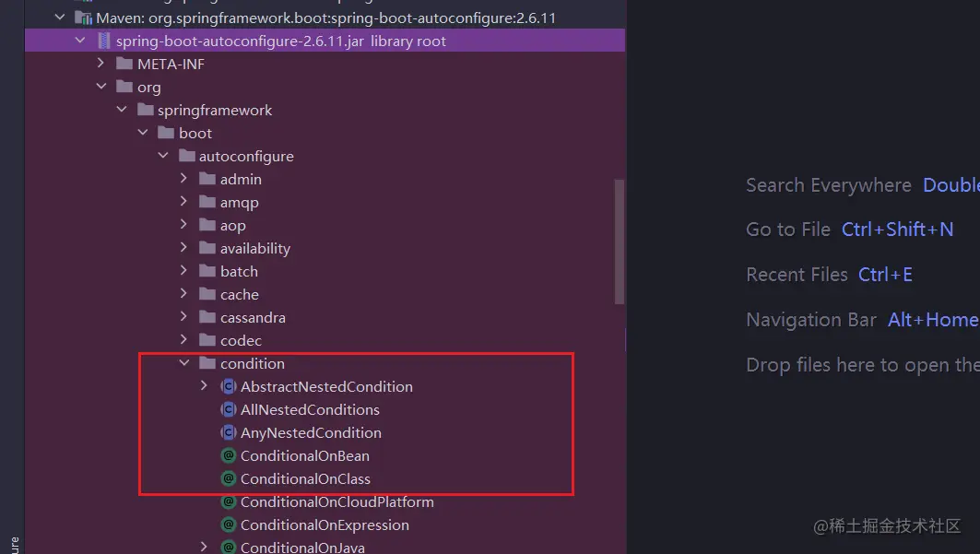
Task: Click the AbstractNestedCondition class icon
Action: [x=228, y=386]
